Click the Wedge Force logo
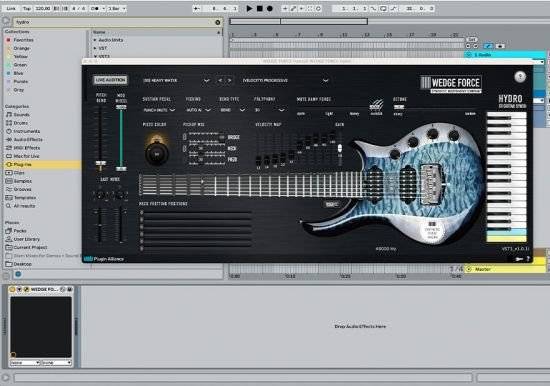 [x=451, y=84]
